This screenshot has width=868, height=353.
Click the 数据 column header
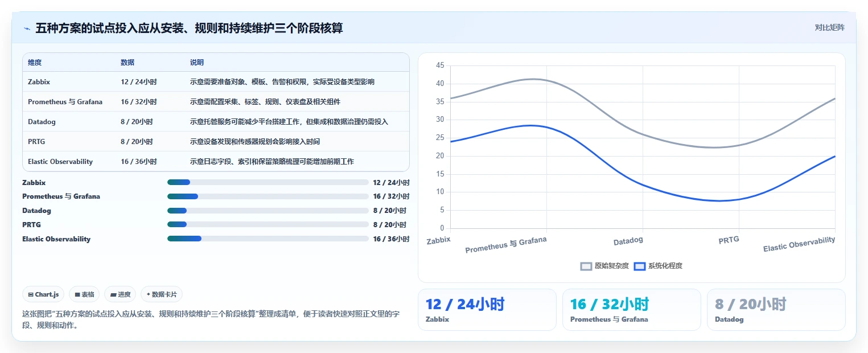pyautogui.click(x=127, y=62)
